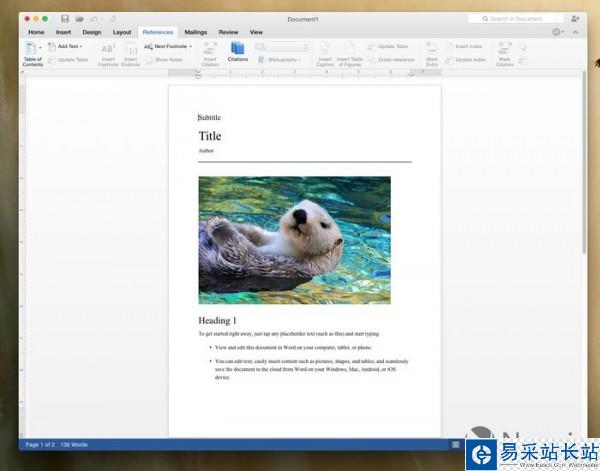Click Update Table in captions group
Image resolution: width=600 pixels, height=471 pixels.
click(388, 46)
